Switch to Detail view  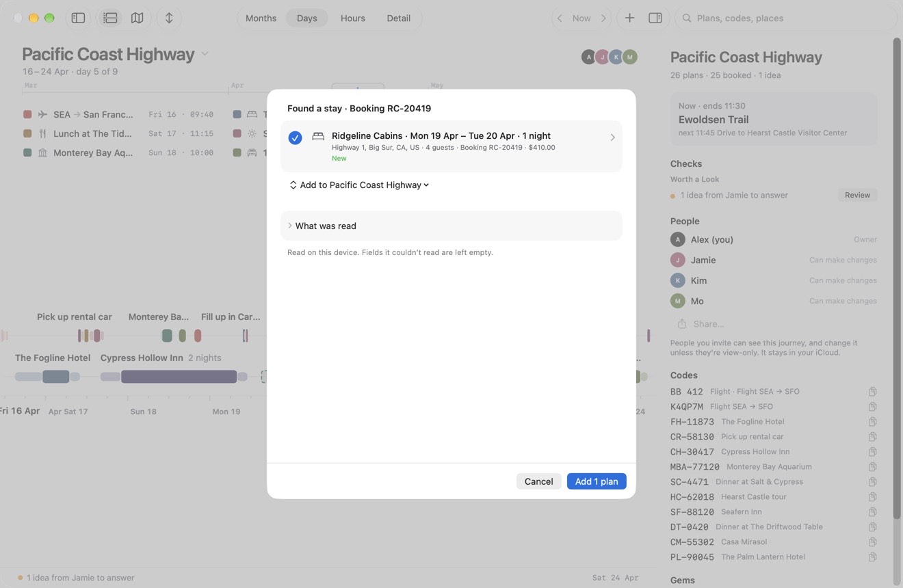[399, 18]
